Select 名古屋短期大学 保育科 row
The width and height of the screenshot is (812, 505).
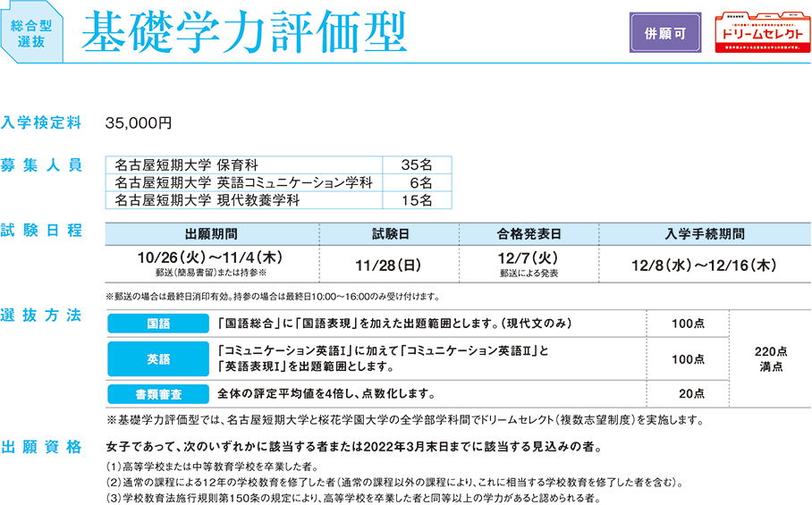pos(279,165)
